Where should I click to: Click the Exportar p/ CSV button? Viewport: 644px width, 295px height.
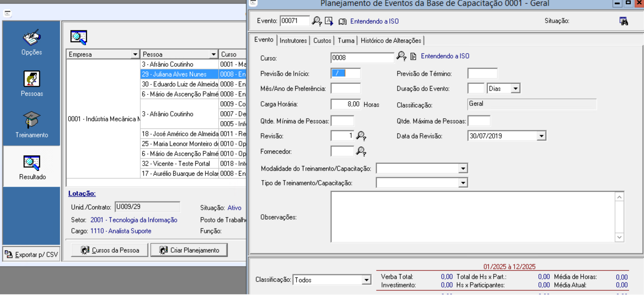pyautogui.click(x=31, y=255)
